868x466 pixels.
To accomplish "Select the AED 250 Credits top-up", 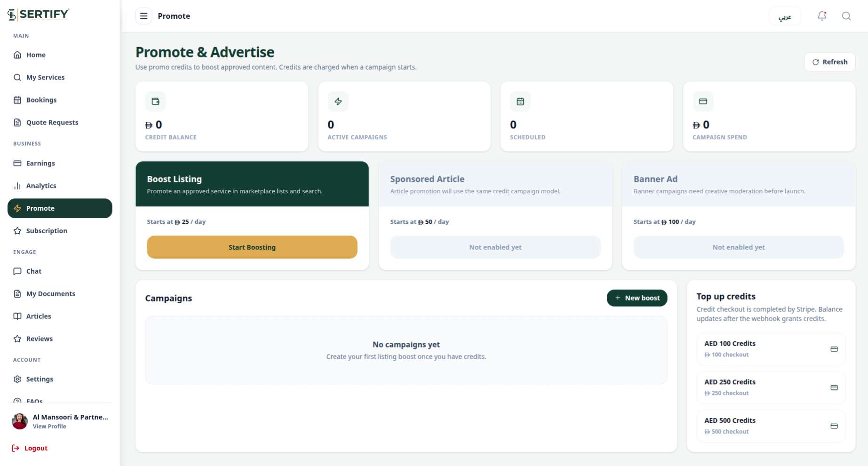I will pos(771,387).
